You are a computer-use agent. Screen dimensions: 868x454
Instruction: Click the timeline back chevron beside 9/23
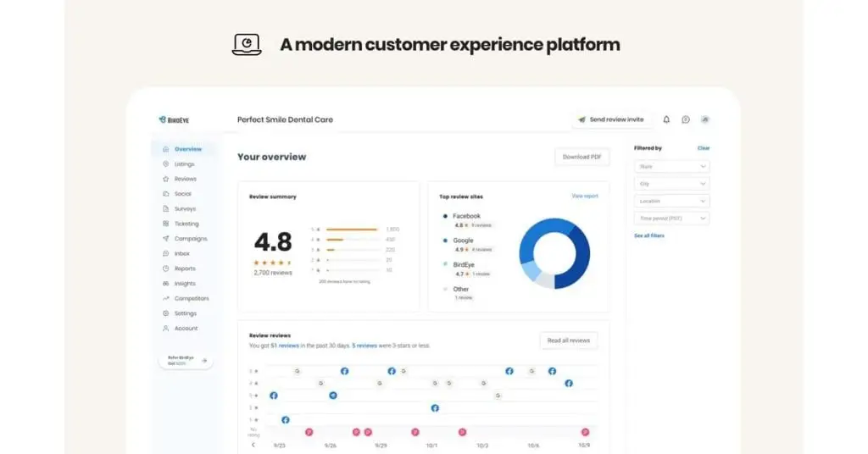coord(253,445)
